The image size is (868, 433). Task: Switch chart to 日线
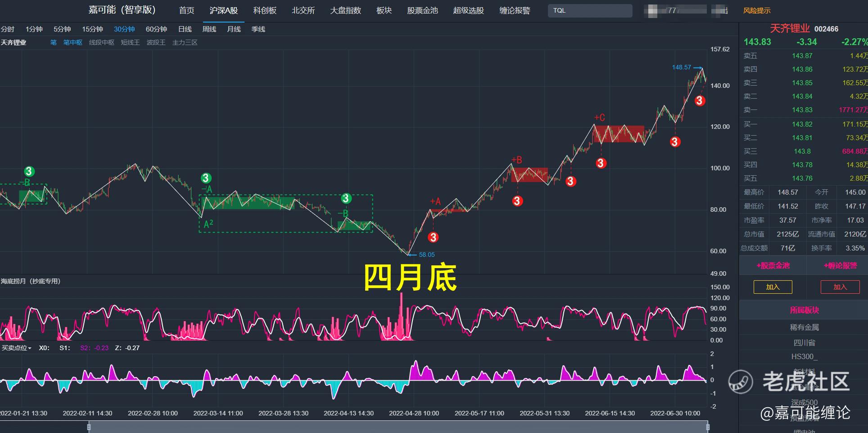tap(185, 29)
